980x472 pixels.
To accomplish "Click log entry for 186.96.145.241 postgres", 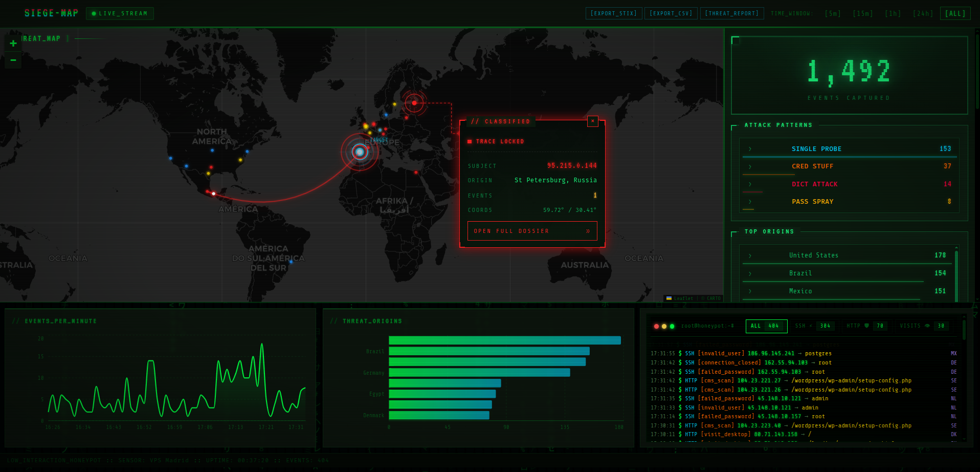I will [x=804, y=354].
